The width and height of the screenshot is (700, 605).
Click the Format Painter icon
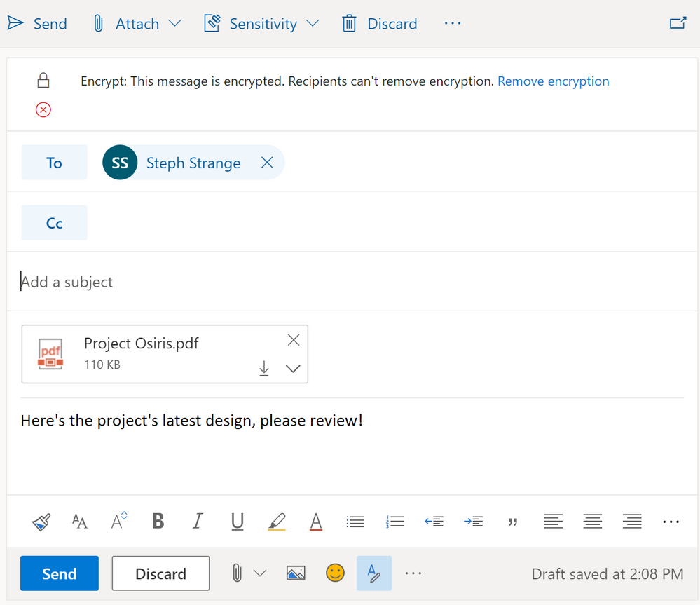coord(41,521)
